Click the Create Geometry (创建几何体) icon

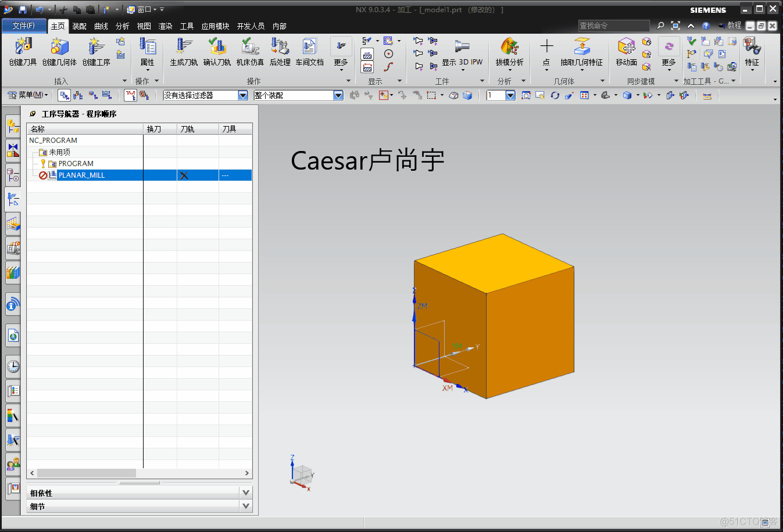point(59,46)
